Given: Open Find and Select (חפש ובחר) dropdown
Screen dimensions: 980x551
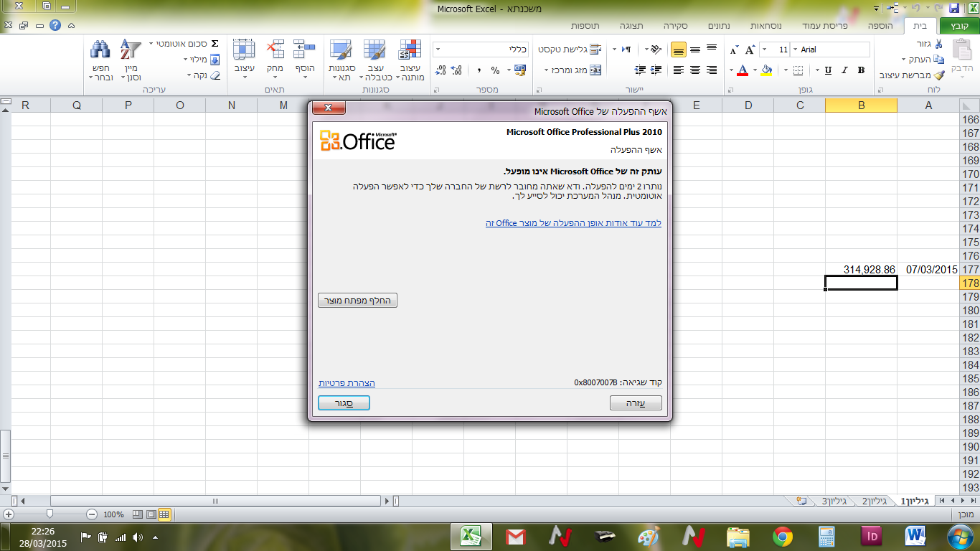Looking at the screenshot, I should (100, 60).
